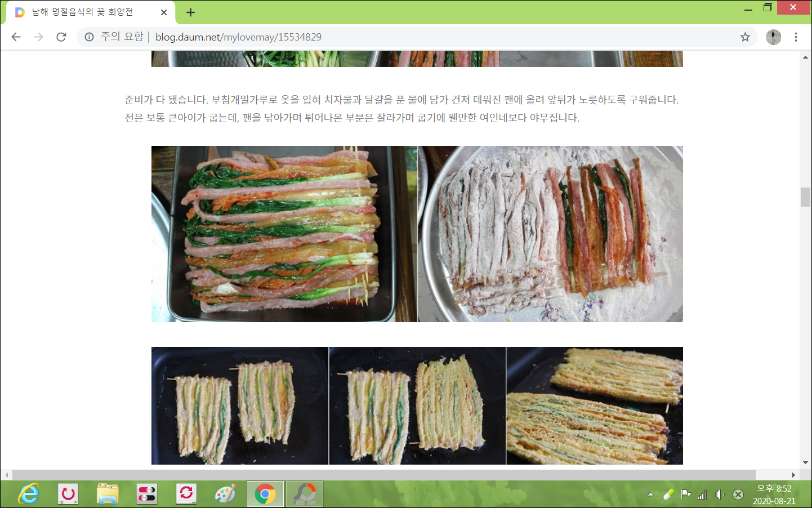Open Chrome three-dot menu
The image size is (812, 508).
pos(796,37)
